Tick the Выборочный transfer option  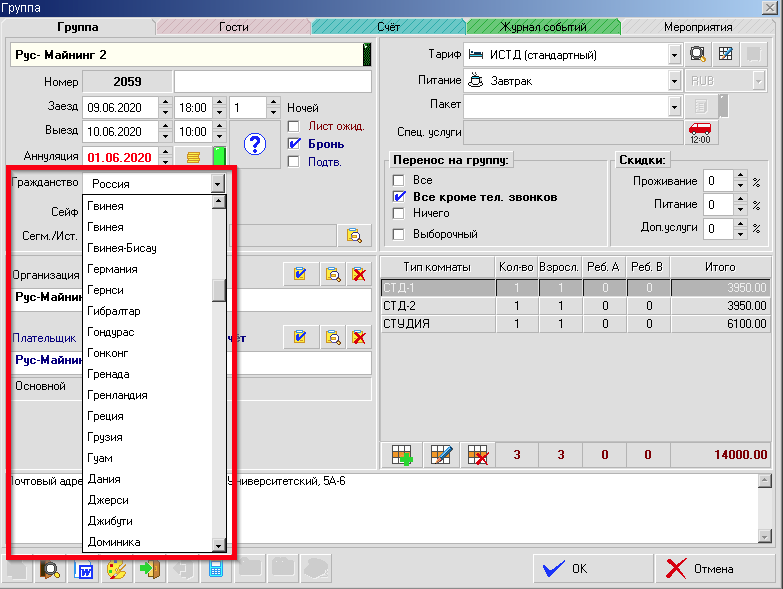tap(399, 234)
